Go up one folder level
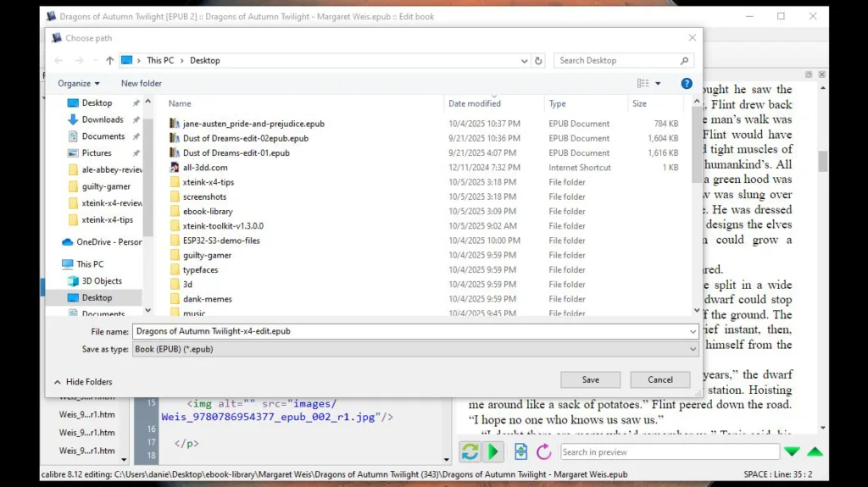 [x=109, y=60]
